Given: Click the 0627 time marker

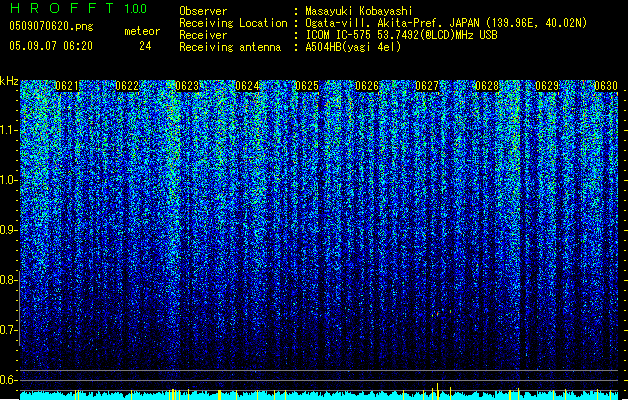Looking at the screenshot, I should tap(427, 86).
